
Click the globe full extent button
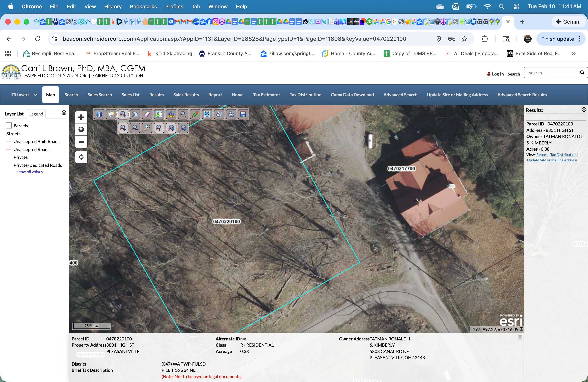tap(81, 129)
